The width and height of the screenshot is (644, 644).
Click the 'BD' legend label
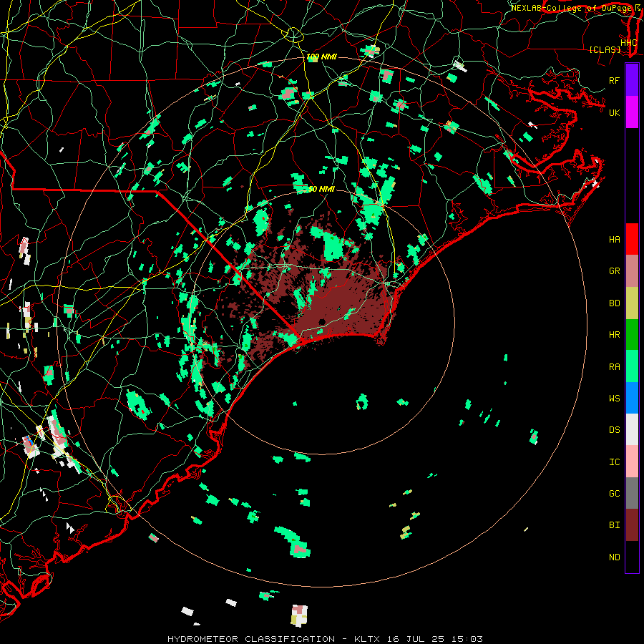click(x=614, y=303)
